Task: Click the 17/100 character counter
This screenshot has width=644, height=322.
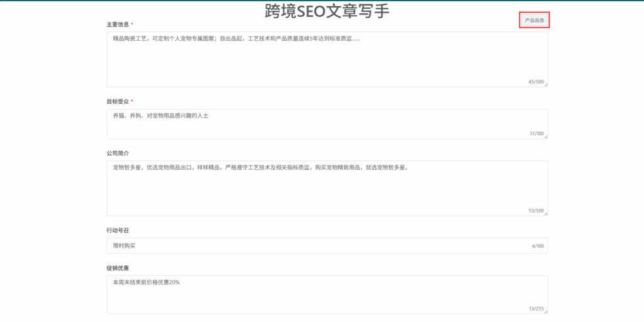Action: [x=536, y=133]
